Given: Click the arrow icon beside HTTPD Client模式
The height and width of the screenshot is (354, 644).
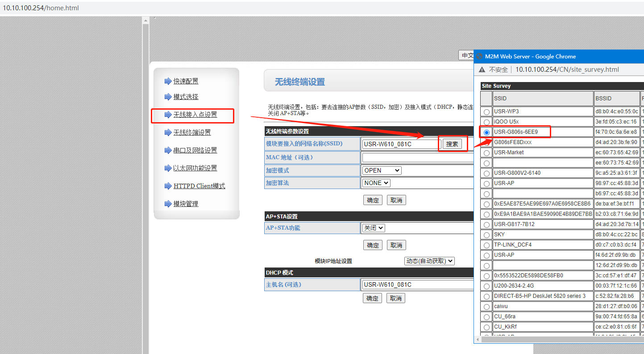Looking at the screenshot, I should 168,186.
